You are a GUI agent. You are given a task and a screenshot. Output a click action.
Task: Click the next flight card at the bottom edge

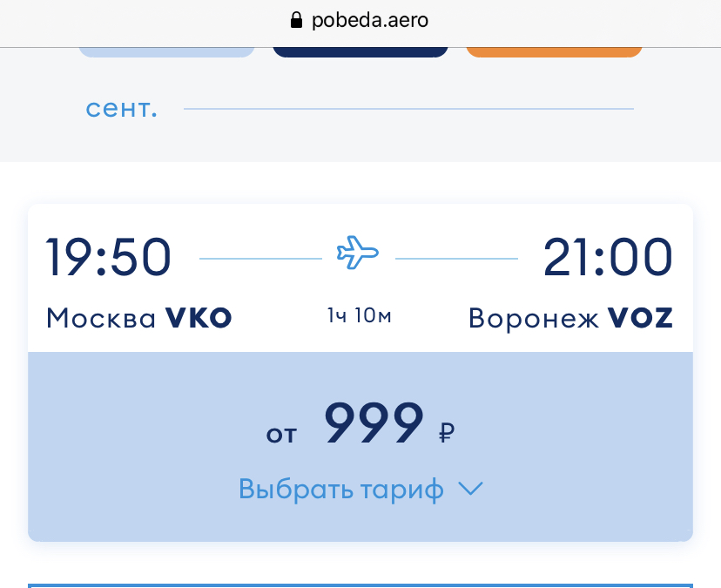coord(360,585)
